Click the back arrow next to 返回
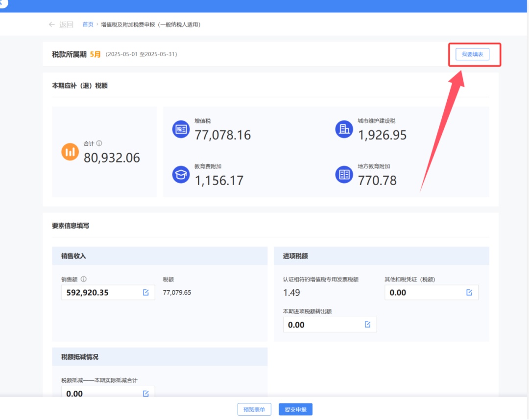The width and height of the screenshot is (529, 420). pyautogui.click(x=52, y=24)
